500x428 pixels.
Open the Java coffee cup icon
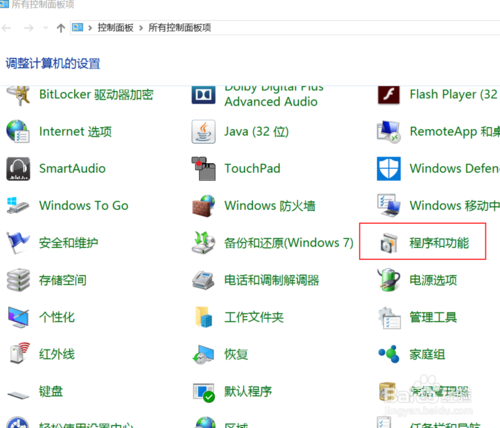(203, 132)
